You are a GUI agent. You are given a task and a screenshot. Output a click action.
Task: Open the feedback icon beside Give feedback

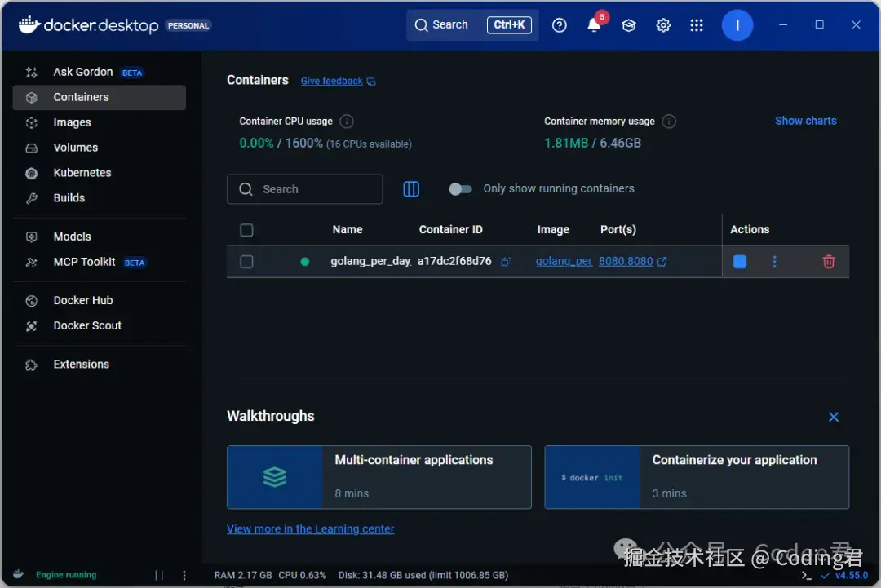point(371,82)
